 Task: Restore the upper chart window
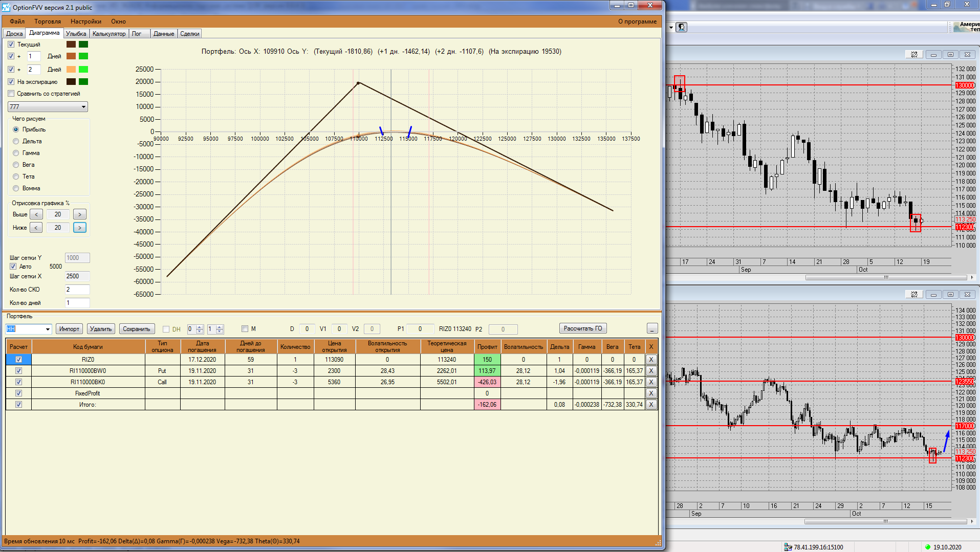(950, 54)
